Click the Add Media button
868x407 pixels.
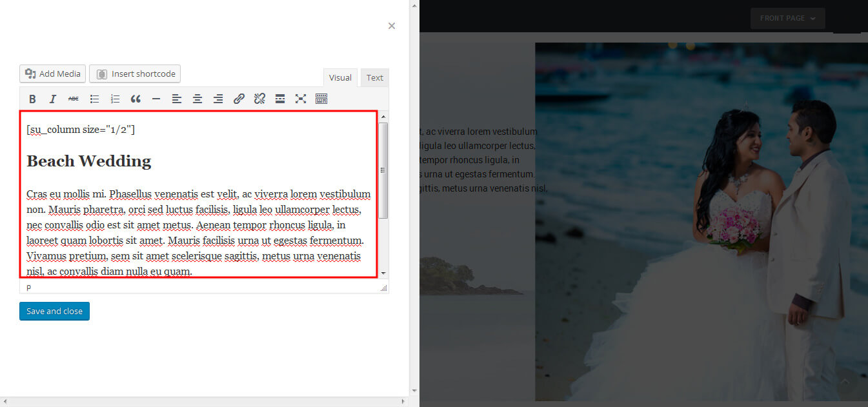point(53,74)
